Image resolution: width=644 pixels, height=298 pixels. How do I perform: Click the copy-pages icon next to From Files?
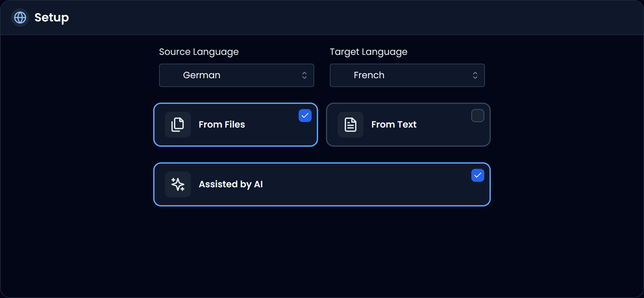[178, 124]
